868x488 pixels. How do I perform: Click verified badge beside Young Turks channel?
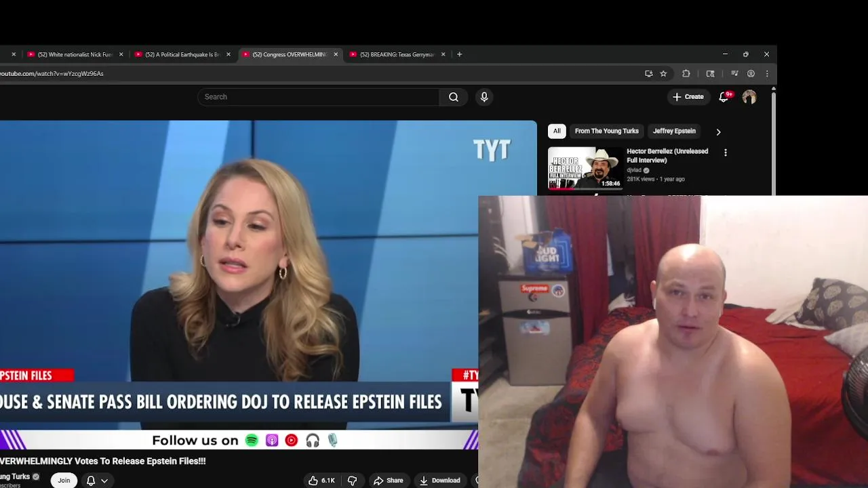[x=36, y=476]
